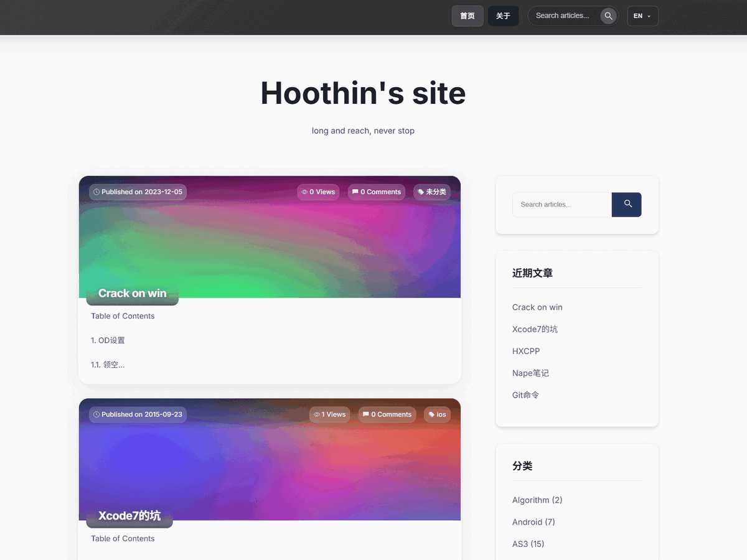Open the 关于 page from the navbar
Image resolution: width=747 pixels, height=560 pixels.
pyautogui.click(x=503, y=16)
